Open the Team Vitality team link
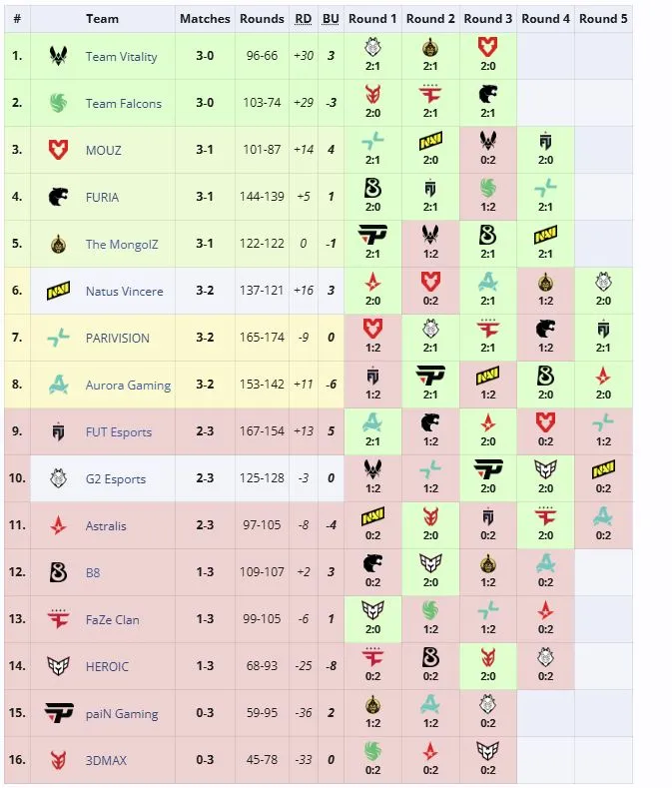Screen dimensions: 672x788 pyautogui.click(x=121, y=56)
